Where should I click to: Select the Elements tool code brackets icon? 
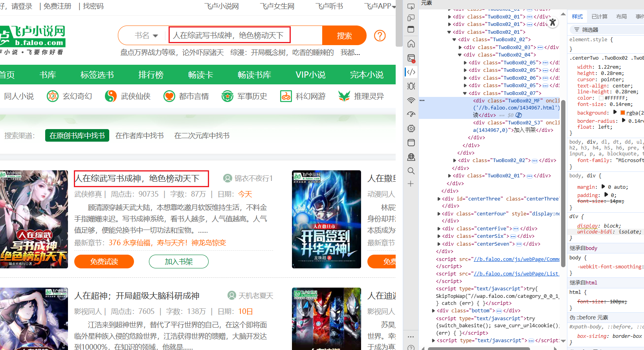click(x=411, y=72)
